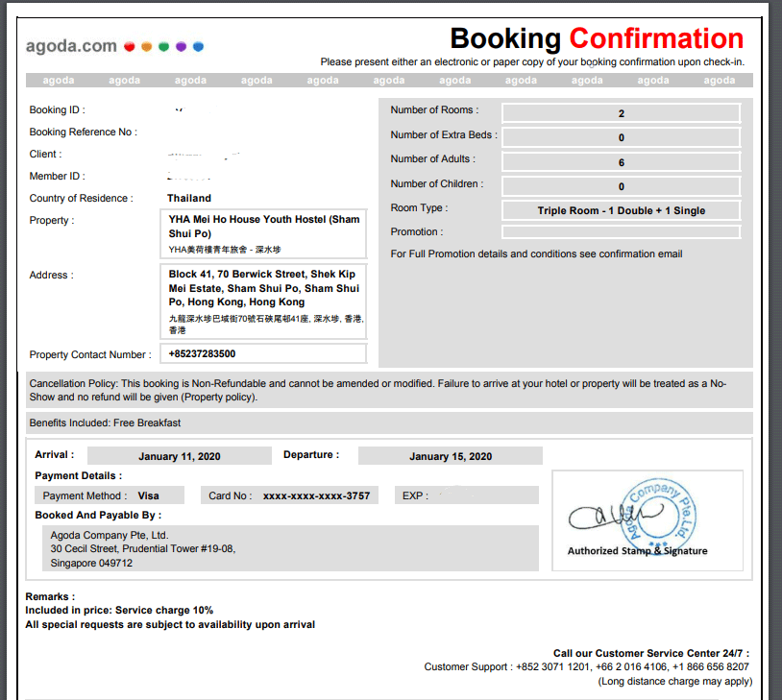The image size is (782, 700).
Task: Click the country of residence Thailand
Action: click(x=189, y=198)
